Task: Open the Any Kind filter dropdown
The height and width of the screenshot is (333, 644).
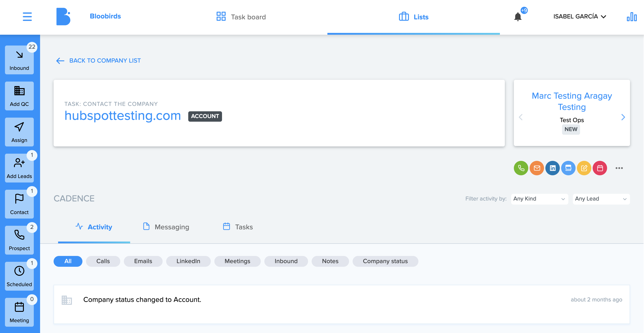Action: pos(539,199)
